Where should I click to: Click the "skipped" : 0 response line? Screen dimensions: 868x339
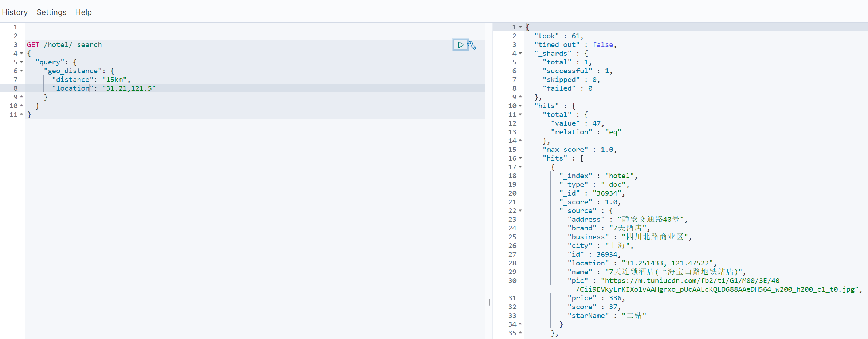point(571,79)
